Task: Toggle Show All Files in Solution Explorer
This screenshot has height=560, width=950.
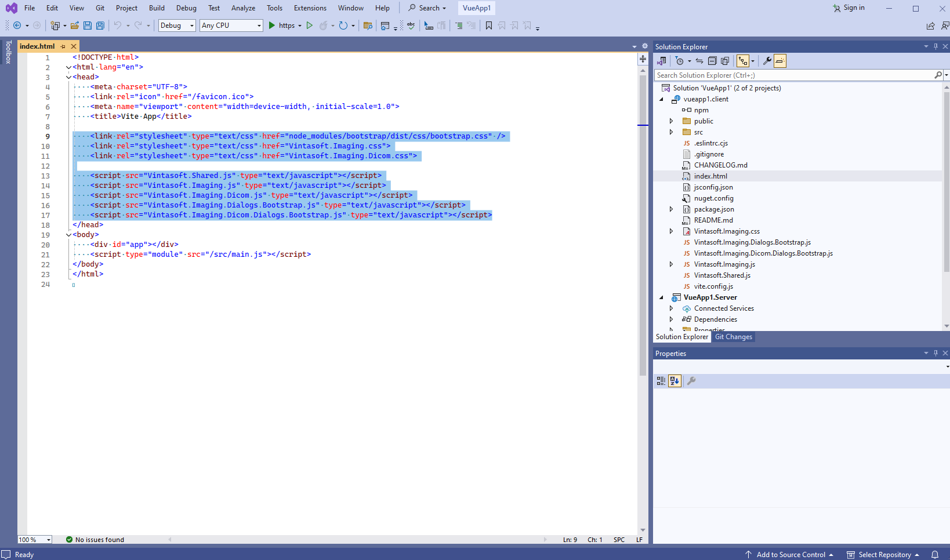Action: (725, 61)
